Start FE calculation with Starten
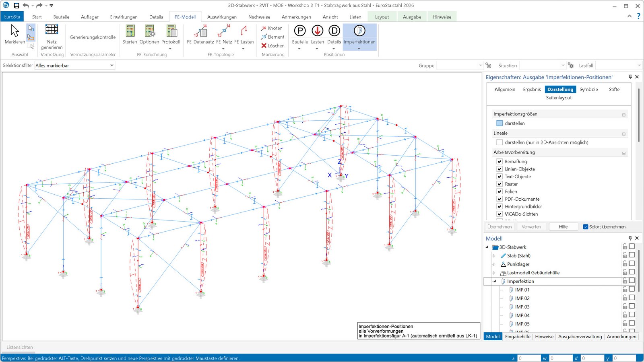The image size is (644, 362). pos(130,31)
